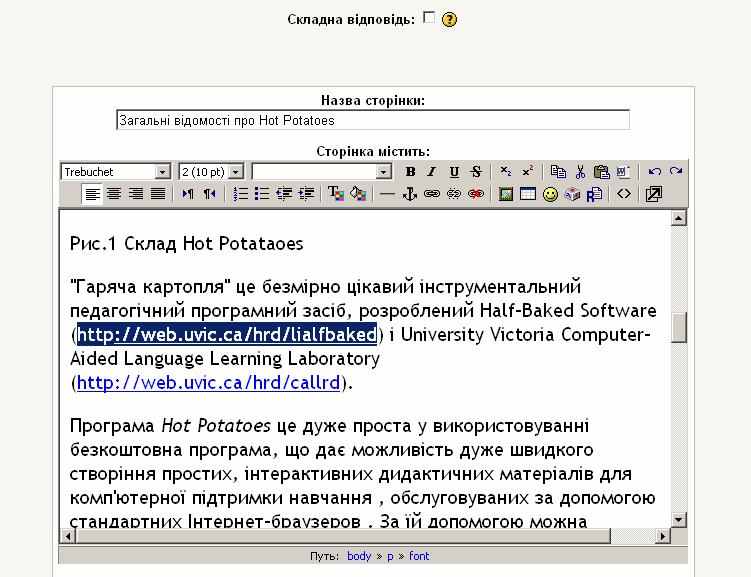Click the horizontal scrollbar thumb
Viewport: 751px width, 577px height.
(343, 536)
